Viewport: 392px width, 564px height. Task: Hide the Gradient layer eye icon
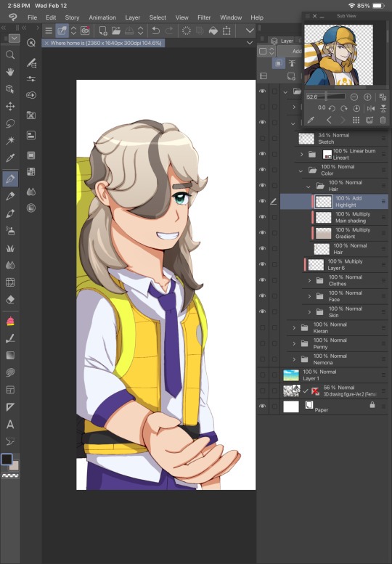(x=263, y=233)
